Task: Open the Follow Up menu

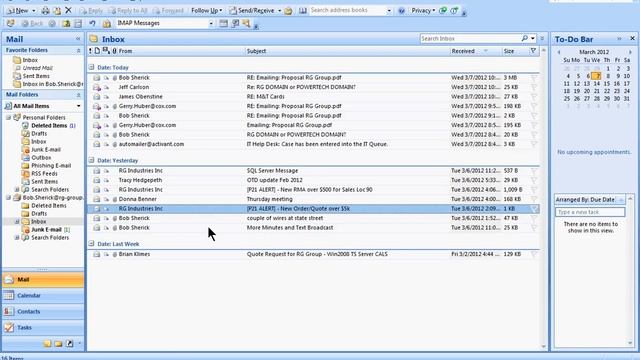Action: (x=207, y=11)
